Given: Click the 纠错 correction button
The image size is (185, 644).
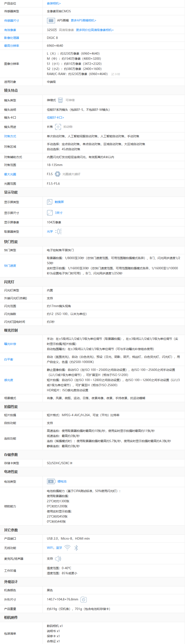Looking at the screenshot, I should point(116,74).
